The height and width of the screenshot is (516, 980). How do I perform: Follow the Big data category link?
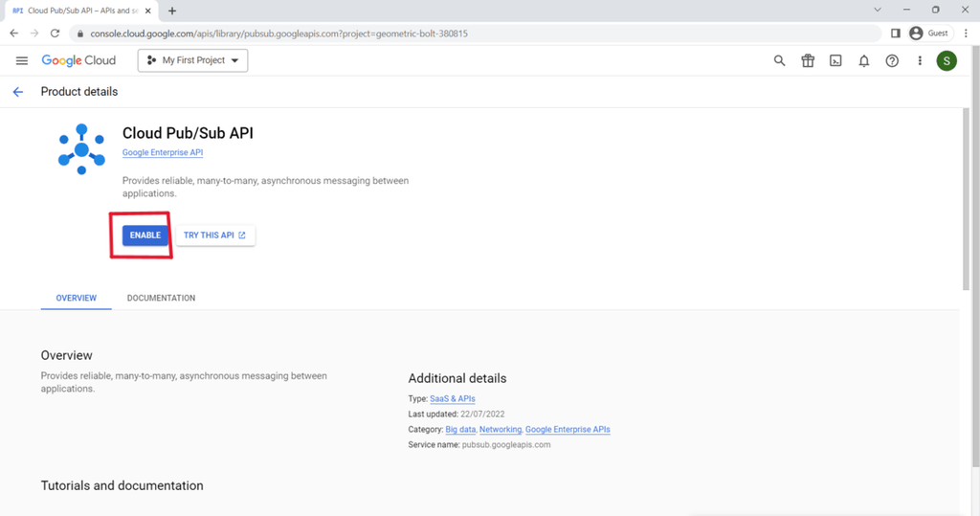[460, 430]
